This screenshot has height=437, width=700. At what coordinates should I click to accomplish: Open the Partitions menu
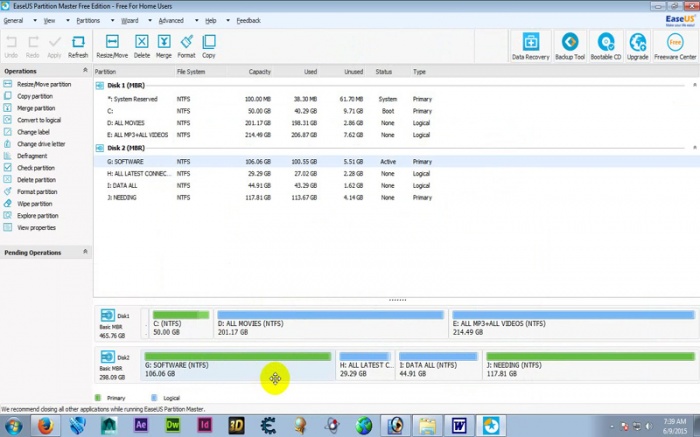click(89, 20)
